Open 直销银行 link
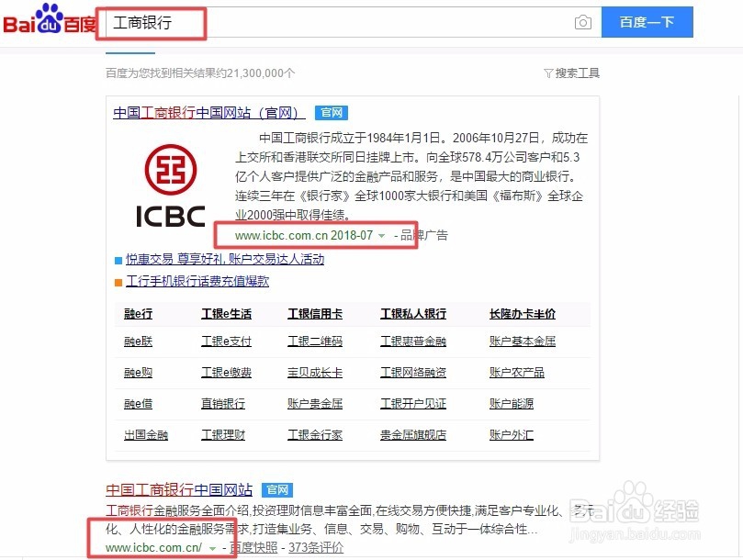This screenshot has height=560, width=743. (223, 404)
